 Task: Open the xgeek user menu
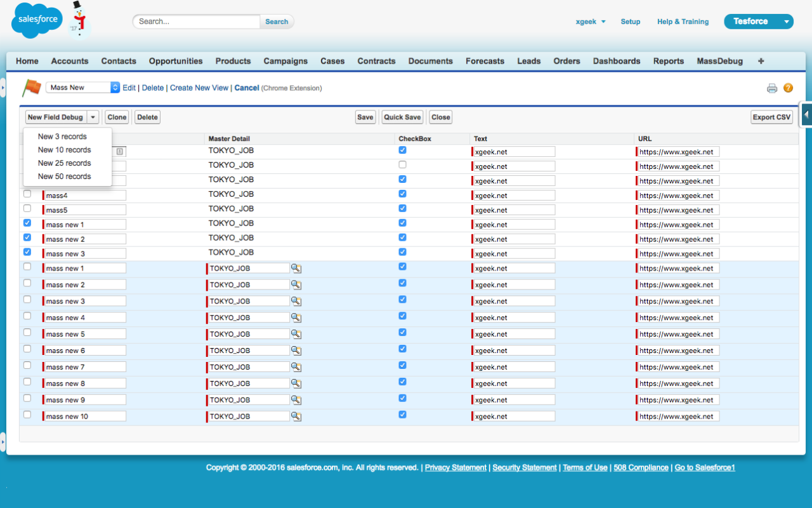pos(591,22)
